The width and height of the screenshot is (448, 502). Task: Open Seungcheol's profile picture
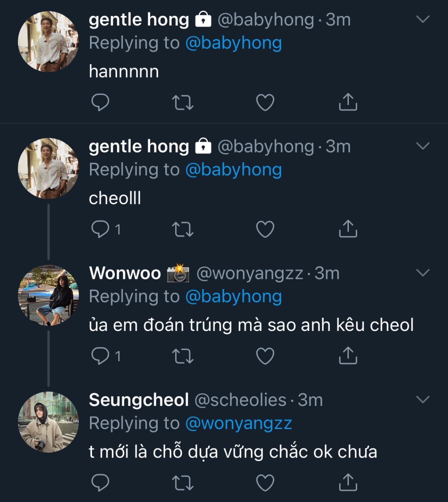[x=48, y=422]
